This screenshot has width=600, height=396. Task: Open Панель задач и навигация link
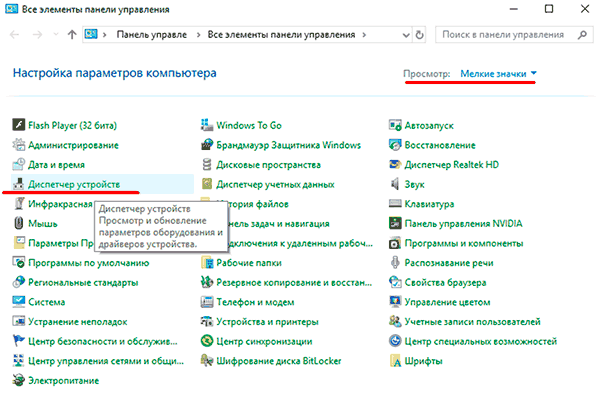coord(279,223)
